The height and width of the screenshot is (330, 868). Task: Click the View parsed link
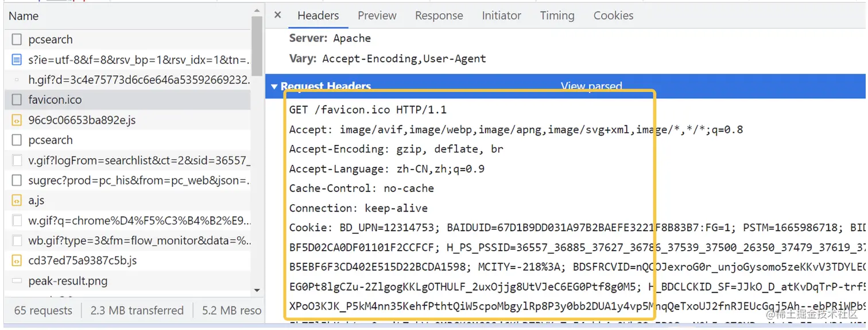coord(591,86)
